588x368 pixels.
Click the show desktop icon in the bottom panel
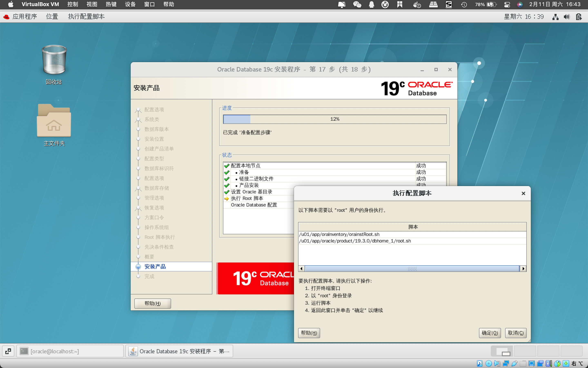tap(8, 351)
